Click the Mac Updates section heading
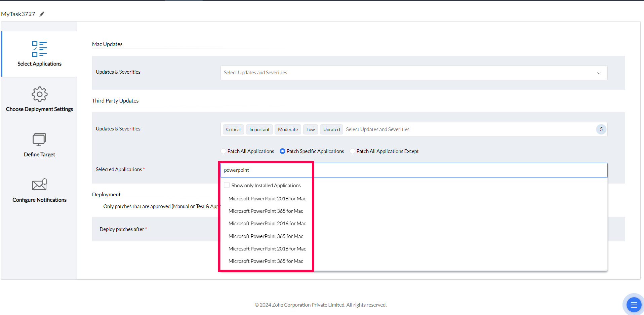Screen dimensions: 644x315 click(x=107, y=44)
